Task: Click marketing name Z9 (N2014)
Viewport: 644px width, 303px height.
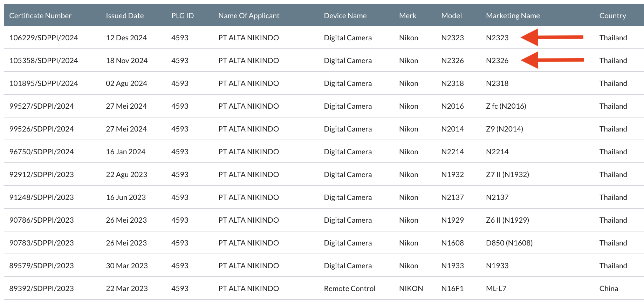Action: point(504,129)
